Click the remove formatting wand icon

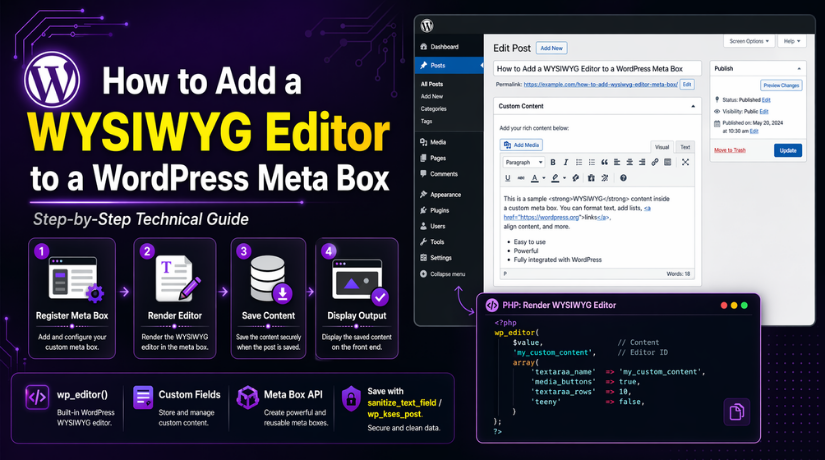(x=605, y=178)
